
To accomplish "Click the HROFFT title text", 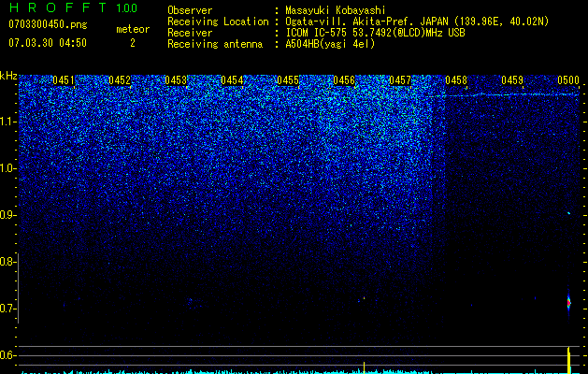I will point(58,7).
